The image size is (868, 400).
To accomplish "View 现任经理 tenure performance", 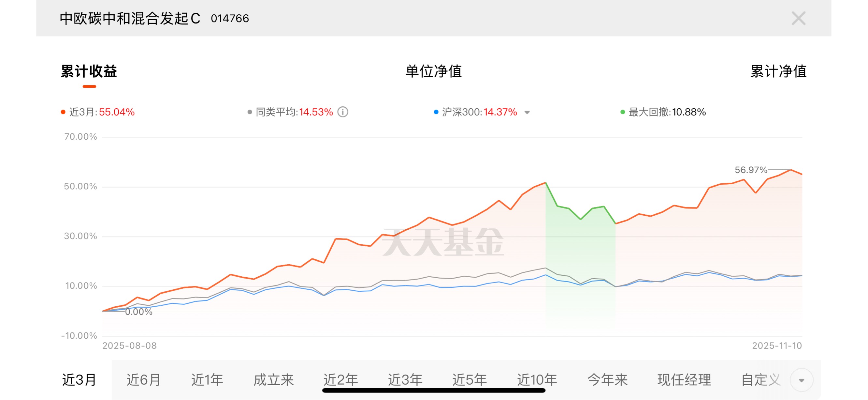I will point(684,380).
